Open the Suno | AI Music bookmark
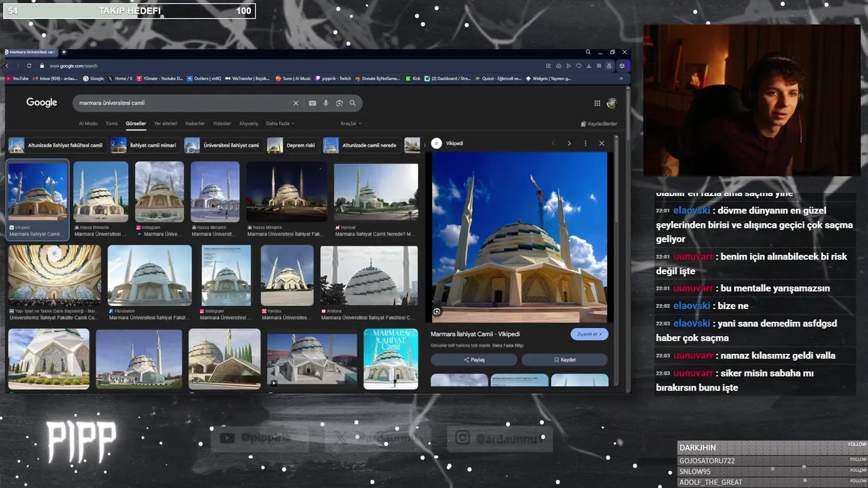This screenshot has height=488, width=868. [x=294, y=79]
